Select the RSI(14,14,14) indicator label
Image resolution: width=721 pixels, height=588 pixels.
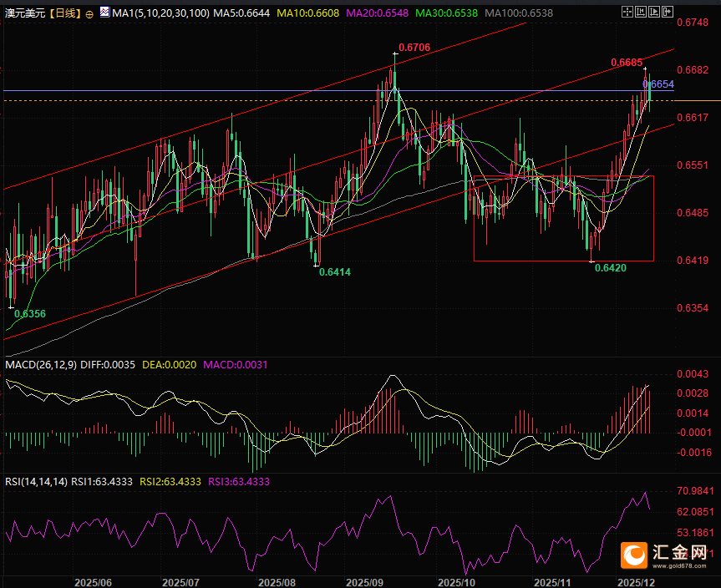(x=35, y=482)
